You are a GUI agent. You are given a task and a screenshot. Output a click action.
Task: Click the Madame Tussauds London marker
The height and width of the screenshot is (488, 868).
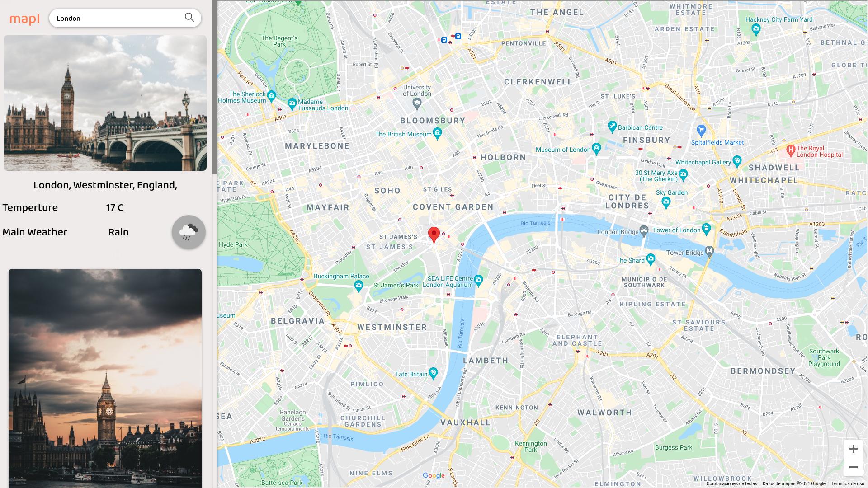click(x=292, y=104)
